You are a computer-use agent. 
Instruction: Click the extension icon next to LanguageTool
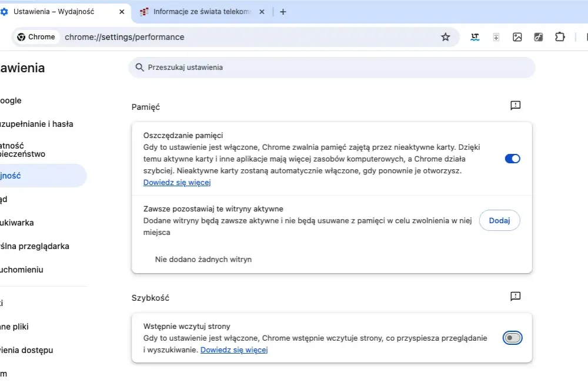496,37
